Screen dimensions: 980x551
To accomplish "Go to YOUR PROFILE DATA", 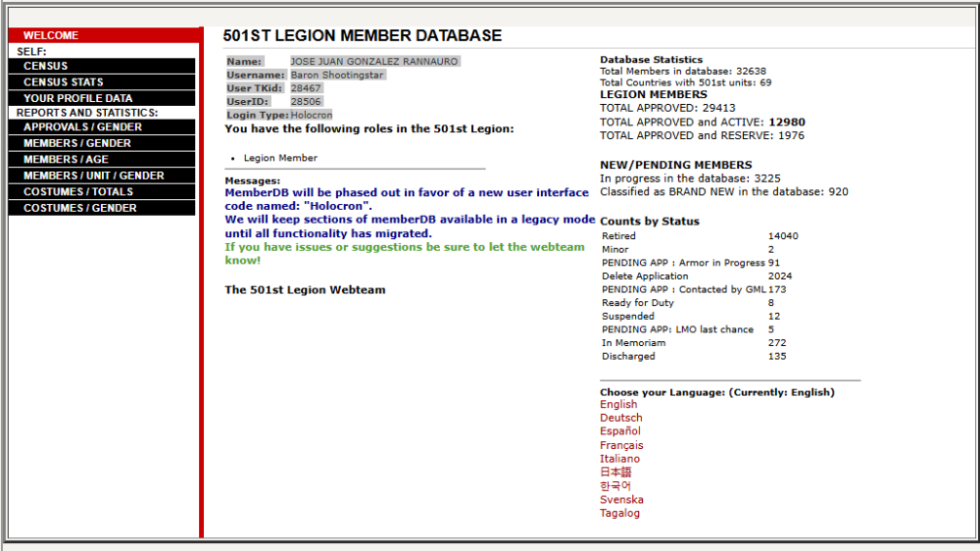I will 102,98.
